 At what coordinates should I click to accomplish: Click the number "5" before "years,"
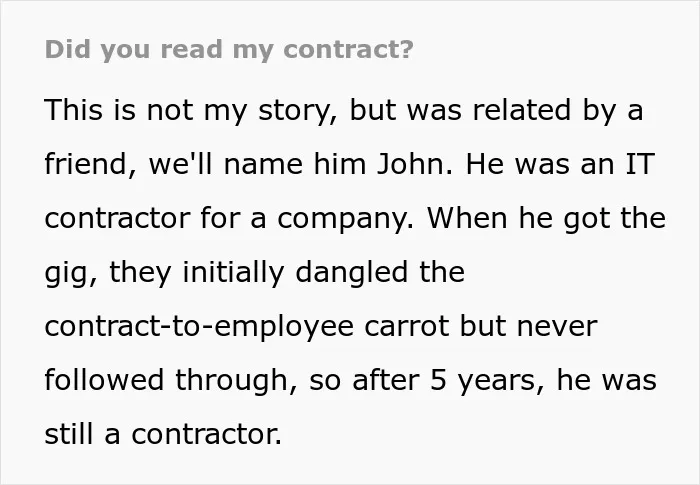click(438, 381)
